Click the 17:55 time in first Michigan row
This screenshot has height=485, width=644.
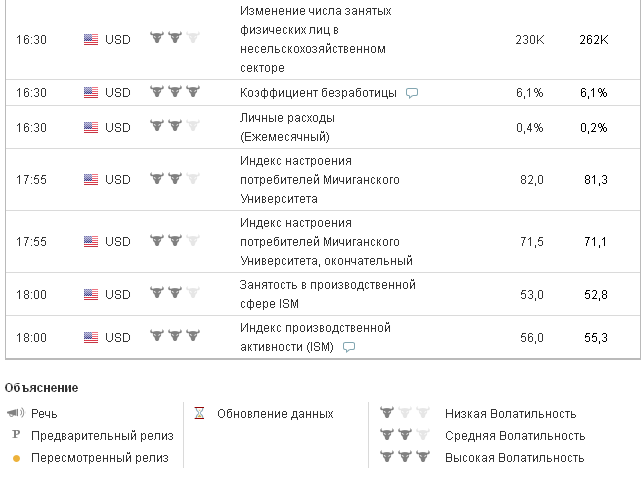(x=32, y=180)
